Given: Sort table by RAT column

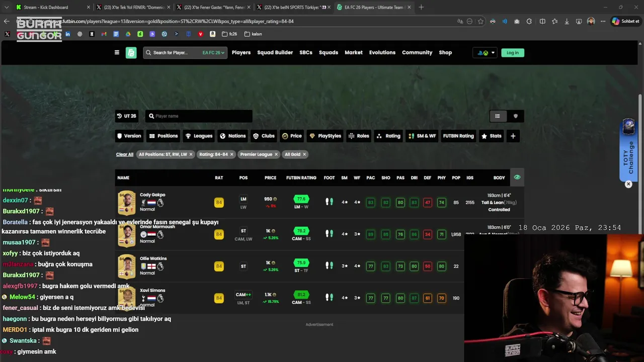Looking at the screenshot, I should [219, 178].
